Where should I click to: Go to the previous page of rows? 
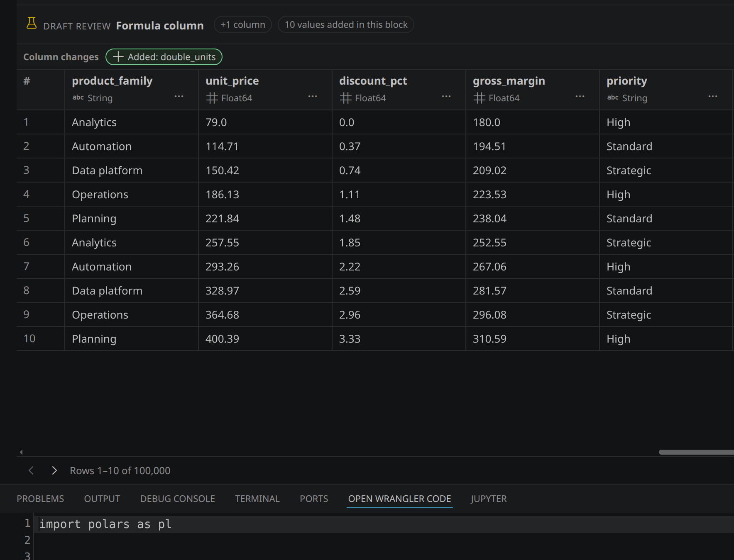pos(31,470)
